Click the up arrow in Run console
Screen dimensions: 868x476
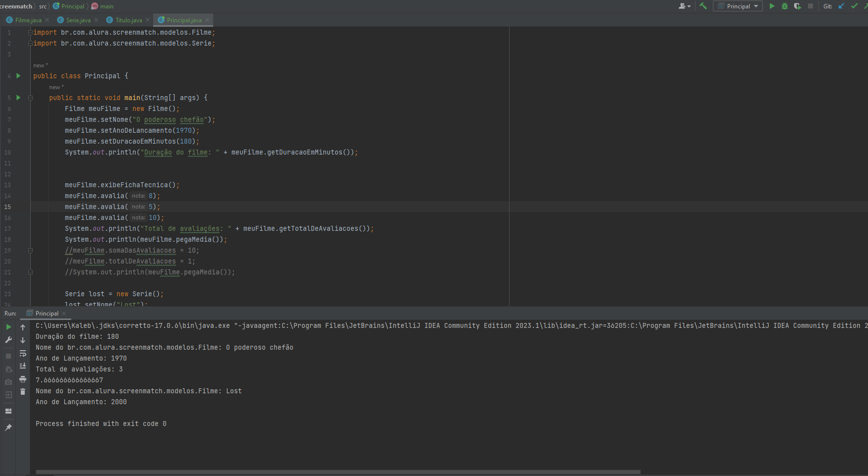[x=23, y=327]
